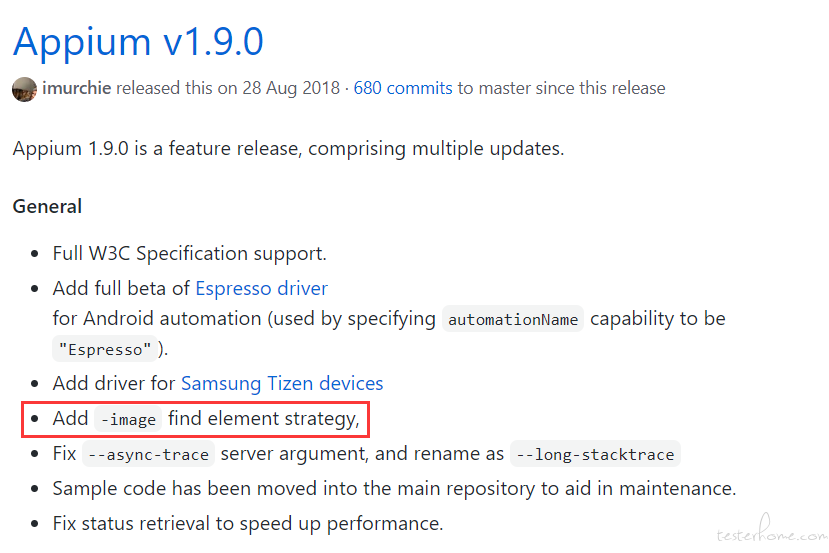Click the Add driver for bullet text

tap(114, 383)
